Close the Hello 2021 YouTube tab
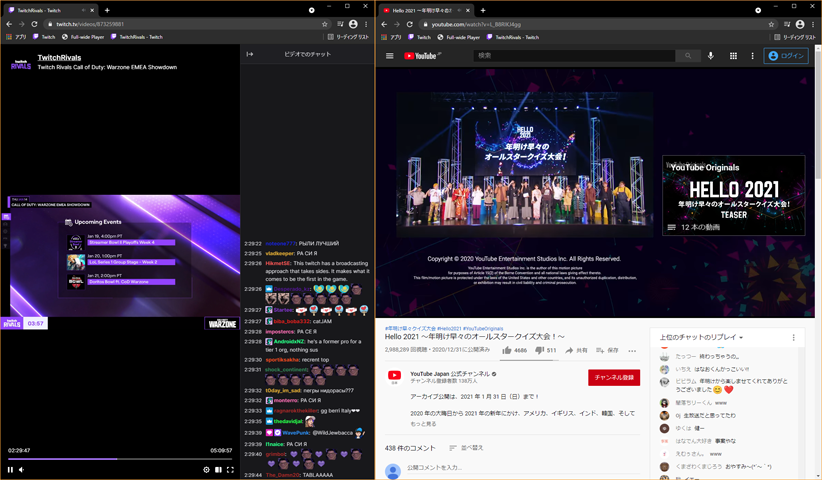This screenshot has width=822, height=480. click(x=468, y=10)
